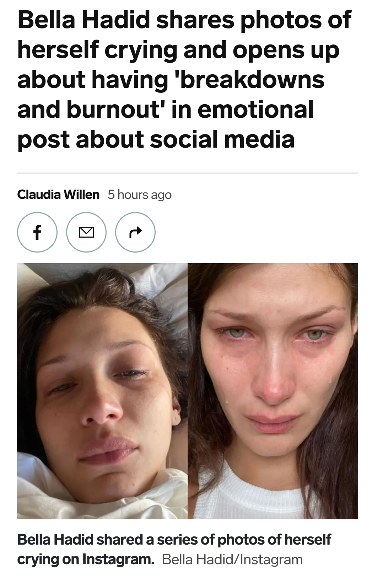The height and width of the screenshot is (588, 372).
Task: Click 'social media' words in the headline
Action: 222,139
